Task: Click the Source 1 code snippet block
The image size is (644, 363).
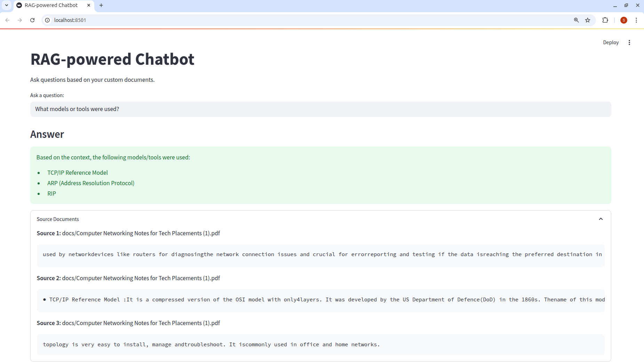Action: tap(320, 255)
